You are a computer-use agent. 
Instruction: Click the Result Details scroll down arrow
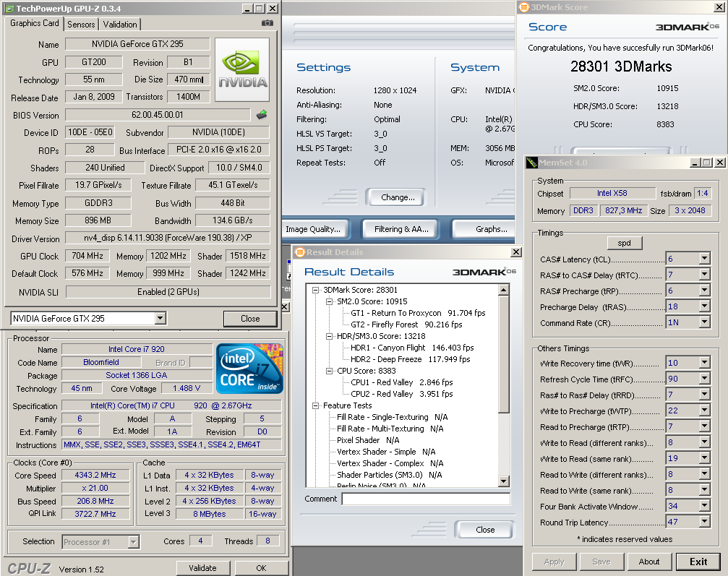(x=503, y=481)
